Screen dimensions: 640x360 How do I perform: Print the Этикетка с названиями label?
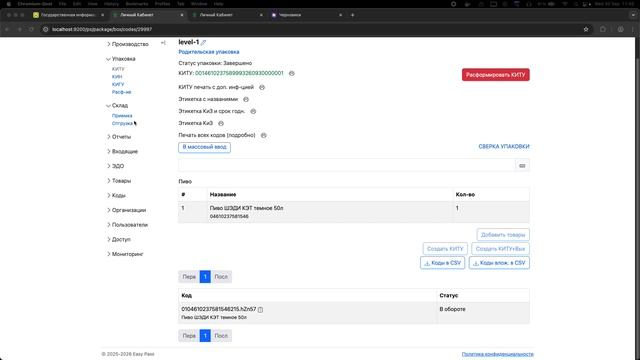click(246, 99)
